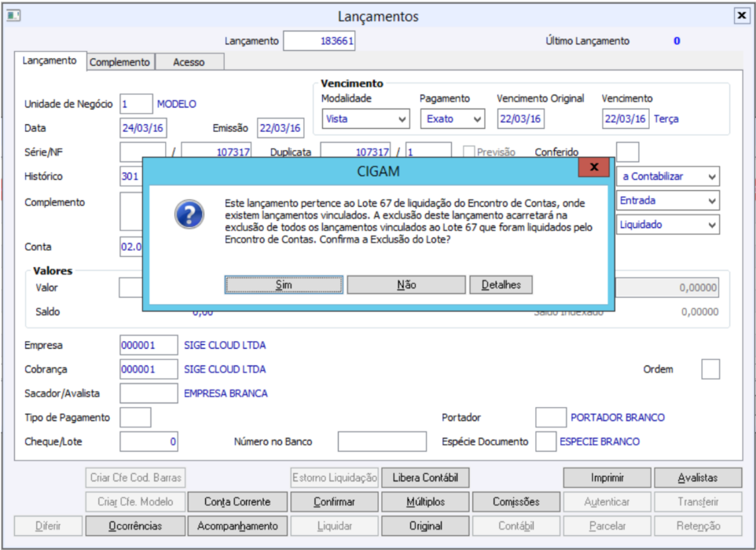Viewport: 756px width, 550px height.
Task: Click the Vencimento Original date field
Action: point(521,119)
